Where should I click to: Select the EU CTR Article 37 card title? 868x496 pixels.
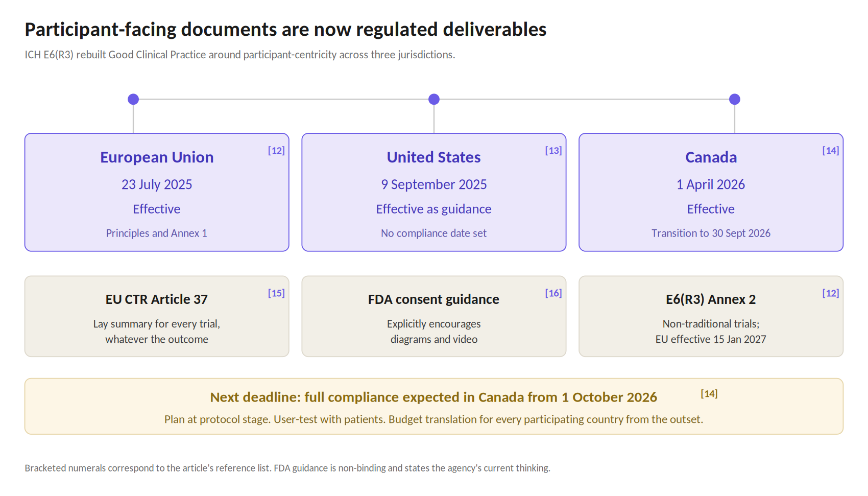point(157,299)
